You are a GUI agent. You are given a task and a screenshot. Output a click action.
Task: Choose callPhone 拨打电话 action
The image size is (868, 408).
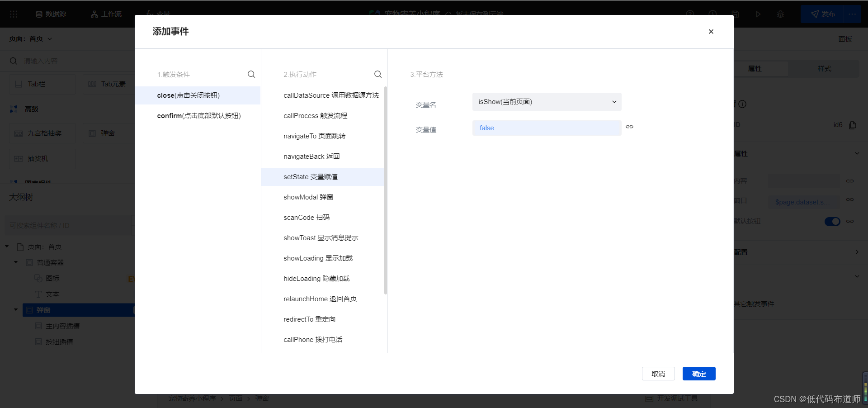[322, 340]
